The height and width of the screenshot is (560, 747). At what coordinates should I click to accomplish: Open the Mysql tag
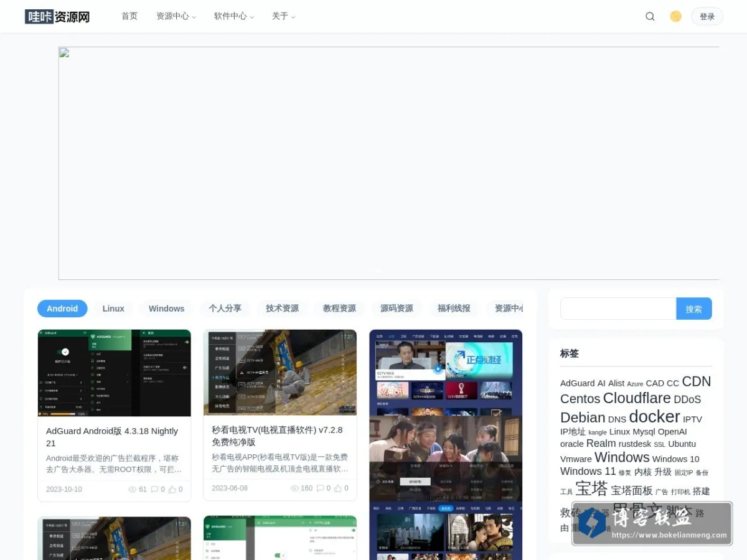point(644,432)
